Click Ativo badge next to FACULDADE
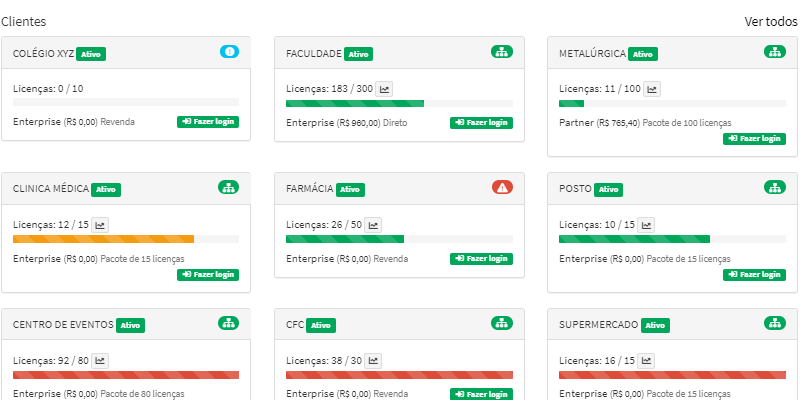Image resolution: width=800 pixels, height=400 pixels. (x=358, y=54)
